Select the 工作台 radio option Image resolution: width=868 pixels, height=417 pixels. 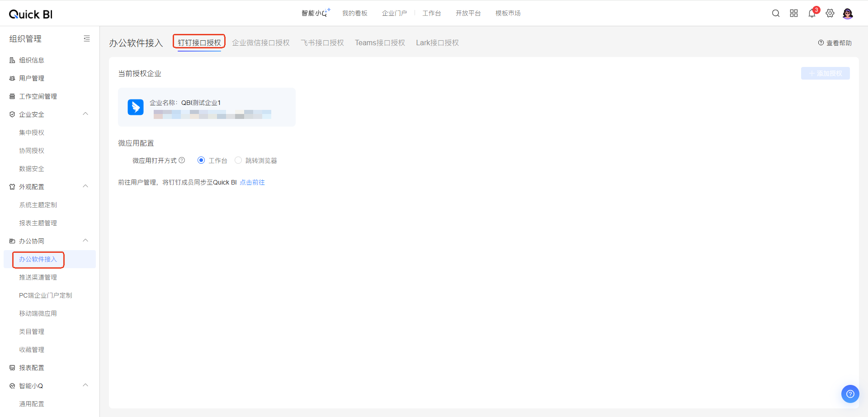(201, 161)
